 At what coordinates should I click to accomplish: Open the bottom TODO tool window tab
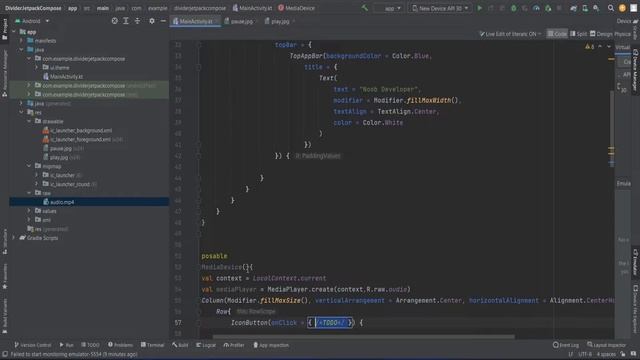click(x=90, y=345)
